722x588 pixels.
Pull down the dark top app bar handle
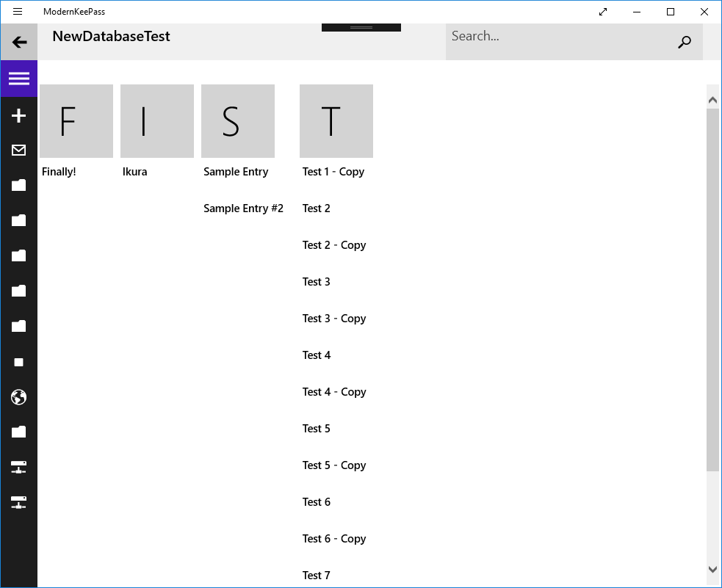(x=361, y=27)
